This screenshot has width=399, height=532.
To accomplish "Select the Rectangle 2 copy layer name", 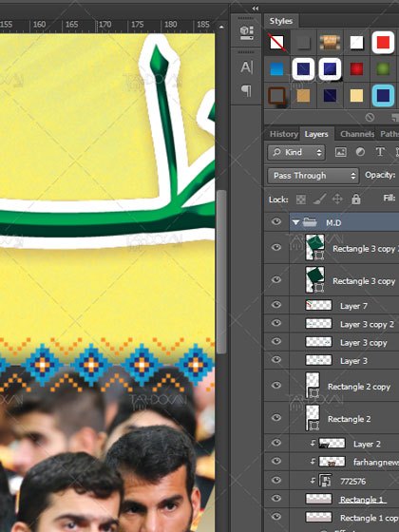I will point(359,387).
